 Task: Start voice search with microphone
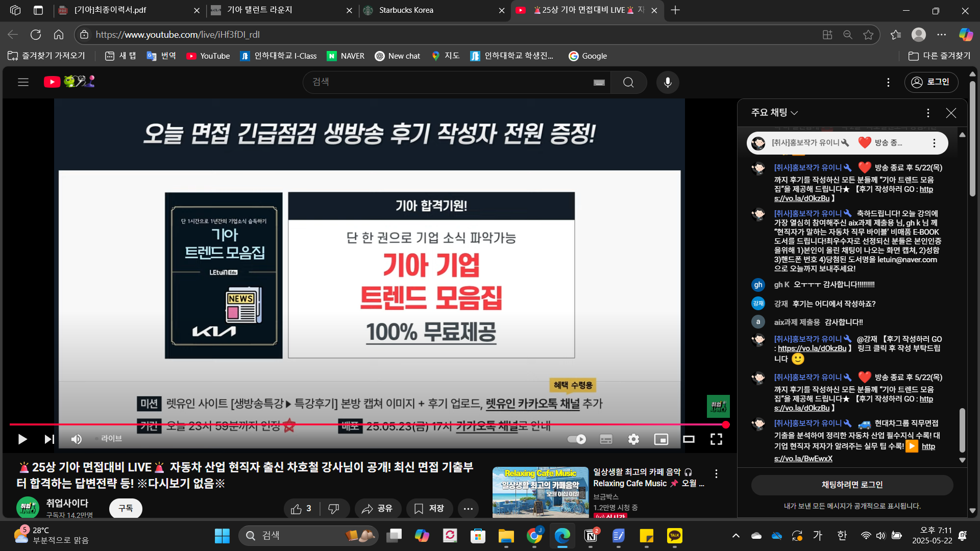pos(668,82)
